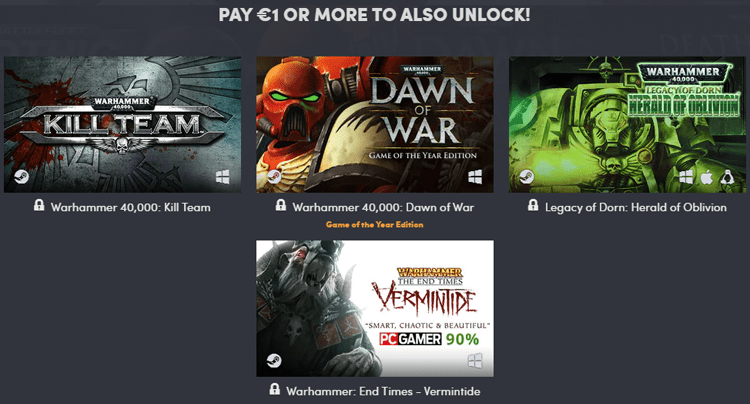Click the lock icon beside Kill Team title
The height and width of the screenshot is (404, 750).
coord(39,206)
